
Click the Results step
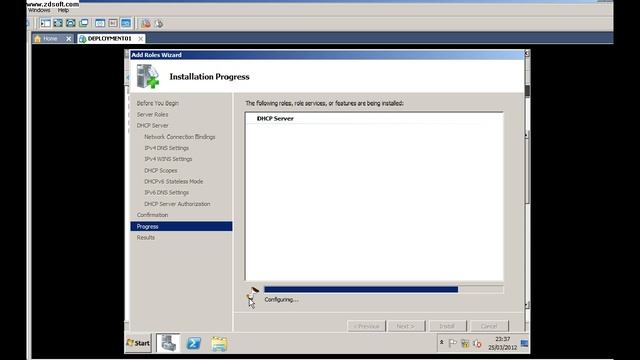[146, 238]
